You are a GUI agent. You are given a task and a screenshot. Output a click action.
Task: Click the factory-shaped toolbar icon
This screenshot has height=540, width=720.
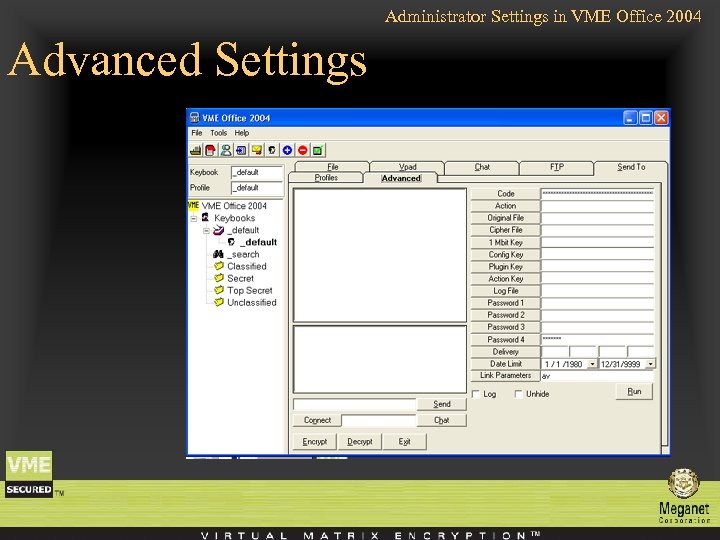(x=196, y=150)
